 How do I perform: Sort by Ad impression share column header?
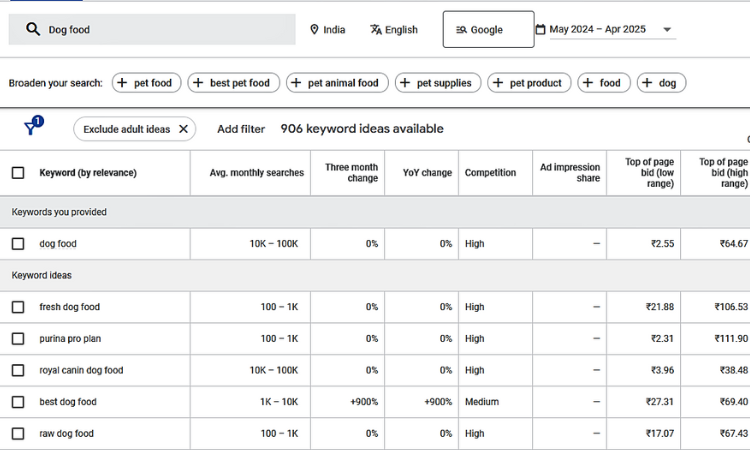pyautogui.click(x=570, y=173)
